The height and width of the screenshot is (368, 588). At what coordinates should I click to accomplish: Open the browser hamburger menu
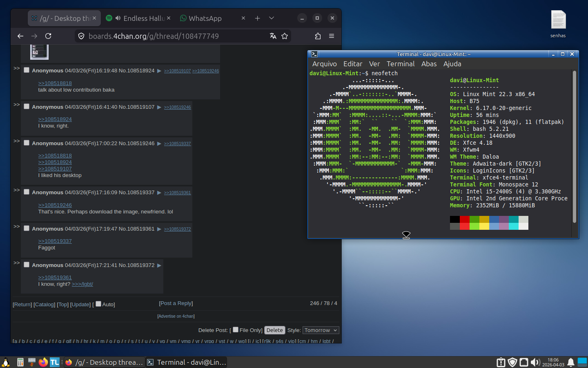332,36
